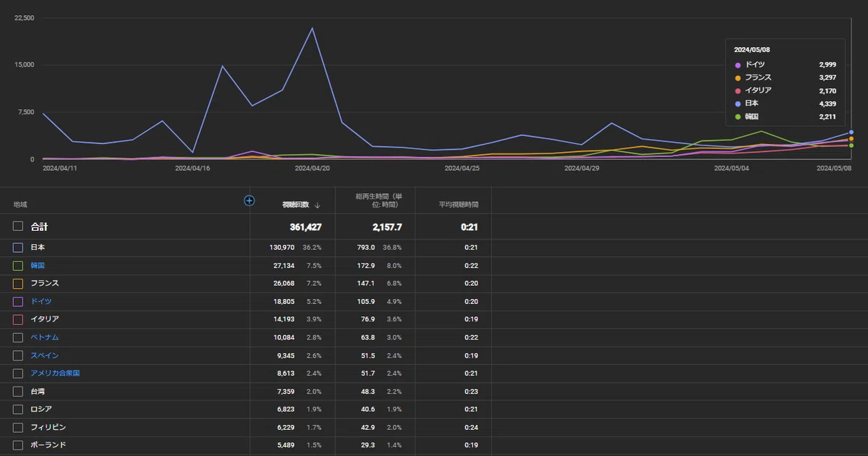Click the 台湾 region name

(38, 392)
